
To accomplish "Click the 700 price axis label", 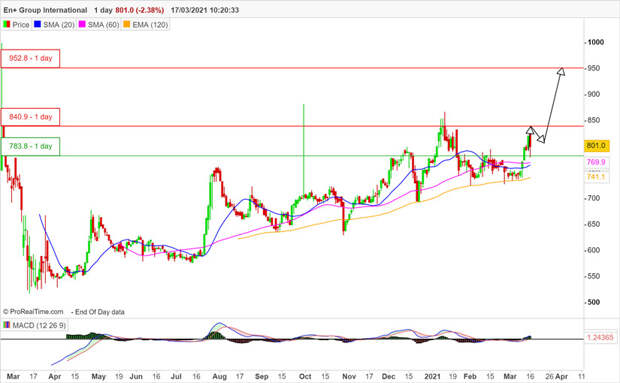I will point(594,198).
